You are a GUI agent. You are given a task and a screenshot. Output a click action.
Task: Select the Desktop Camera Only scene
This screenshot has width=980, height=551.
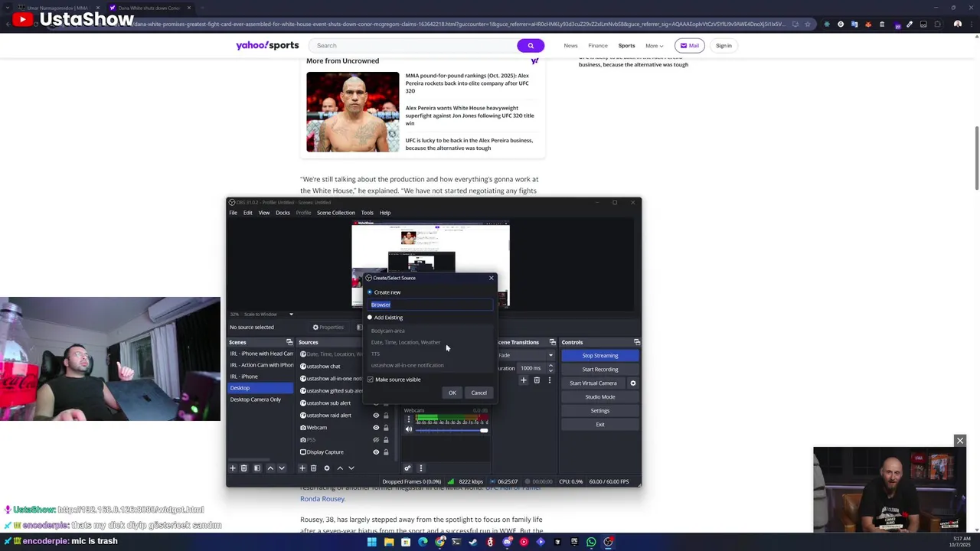coord(256,399)
